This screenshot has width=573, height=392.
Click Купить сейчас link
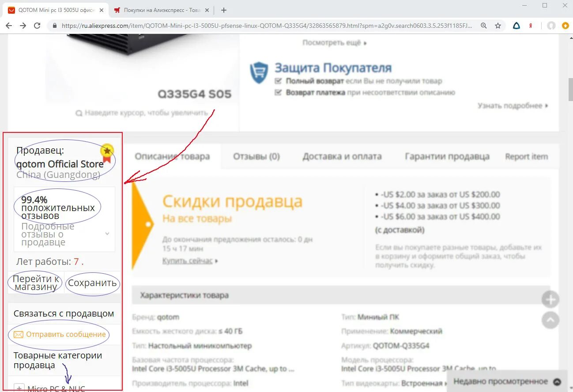click(x=190, y=261)
